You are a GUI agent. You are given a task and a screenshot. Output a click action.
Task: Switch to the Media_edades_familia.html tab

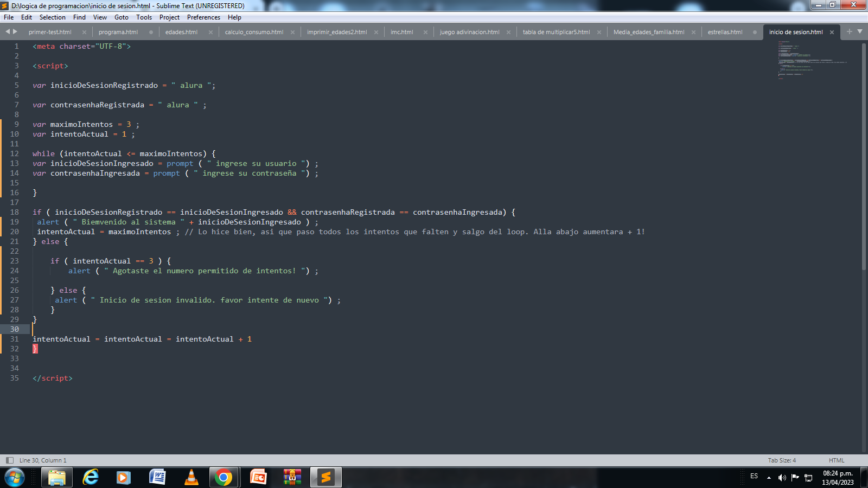coord(649,32)
